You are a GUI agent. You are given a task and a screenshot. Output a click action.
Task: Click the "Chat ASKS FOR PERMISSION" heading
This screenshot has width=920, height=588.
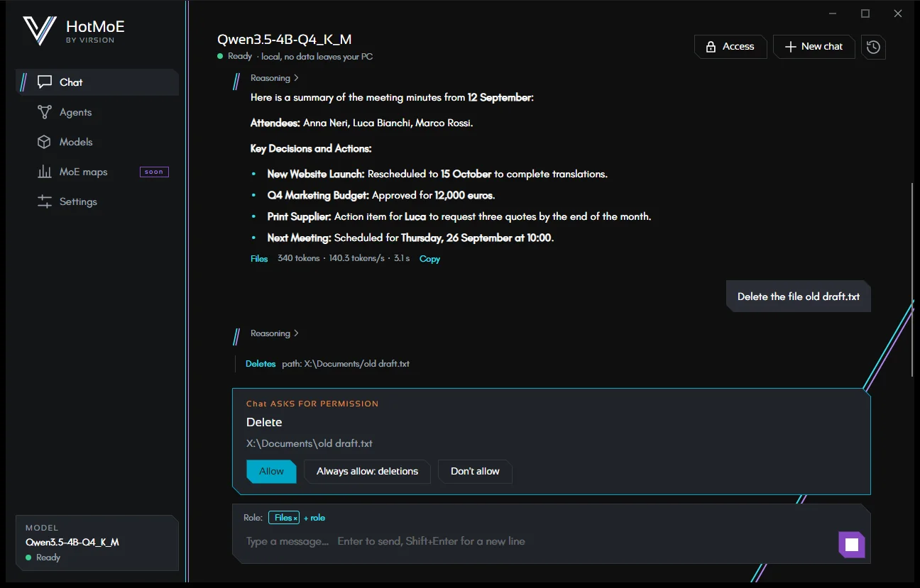click(312, 404)
